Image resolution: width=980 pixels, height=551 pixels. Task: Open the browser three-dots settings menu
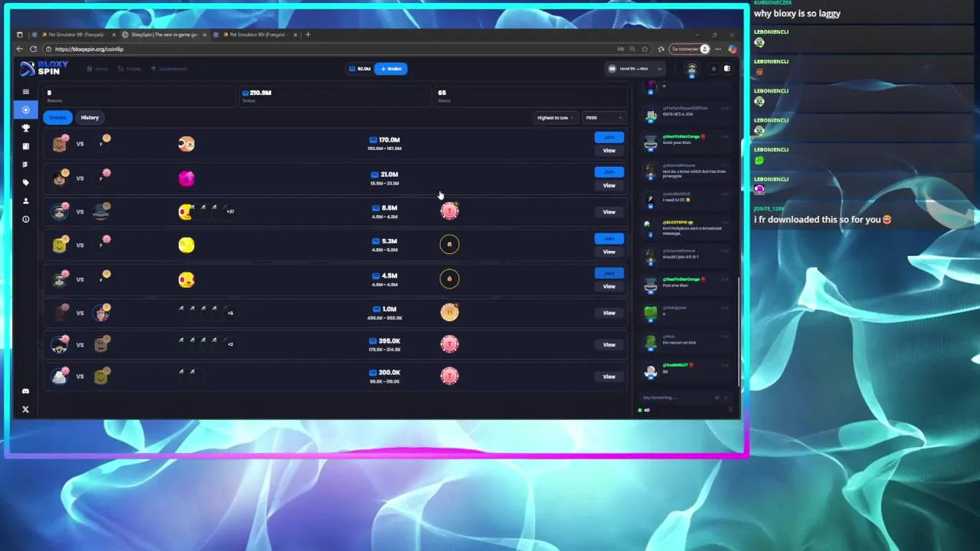[x=717, y=49]
